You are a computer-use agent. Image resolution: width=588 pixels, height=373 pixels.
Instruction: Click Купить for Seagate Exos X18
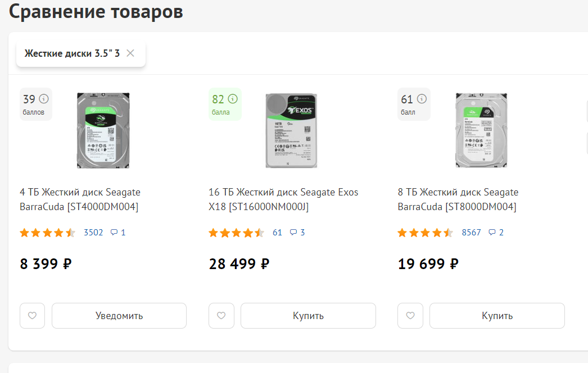click(x=308, y=316)
